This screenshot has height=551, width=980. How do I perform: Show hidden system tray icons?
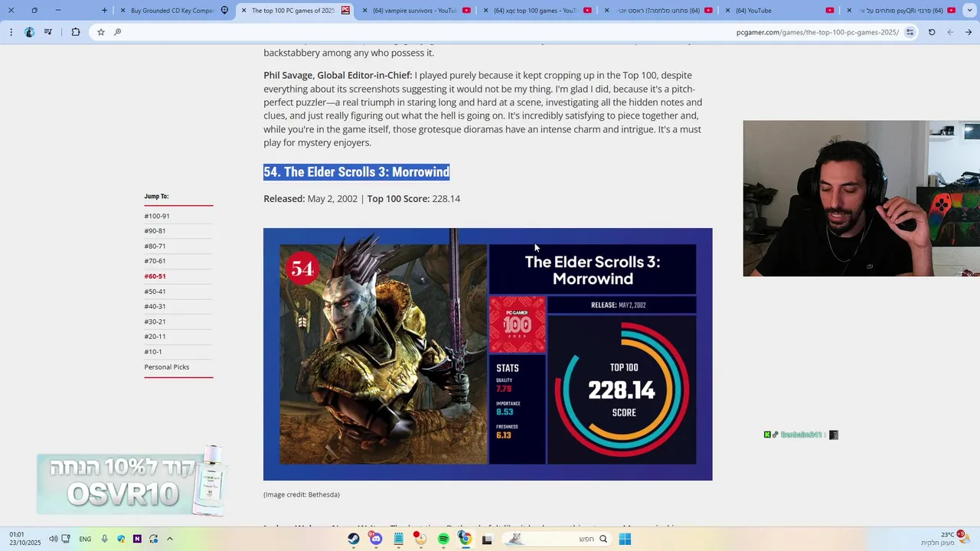click(170, 539)
